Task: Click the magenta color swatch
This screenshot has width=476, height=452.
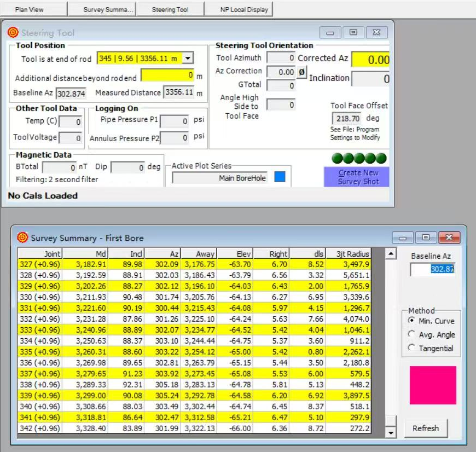Action: 432,385
